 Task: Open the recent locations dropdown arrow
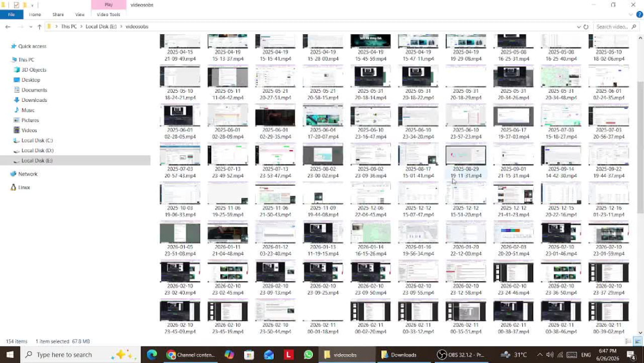click(x=31, y=26)
